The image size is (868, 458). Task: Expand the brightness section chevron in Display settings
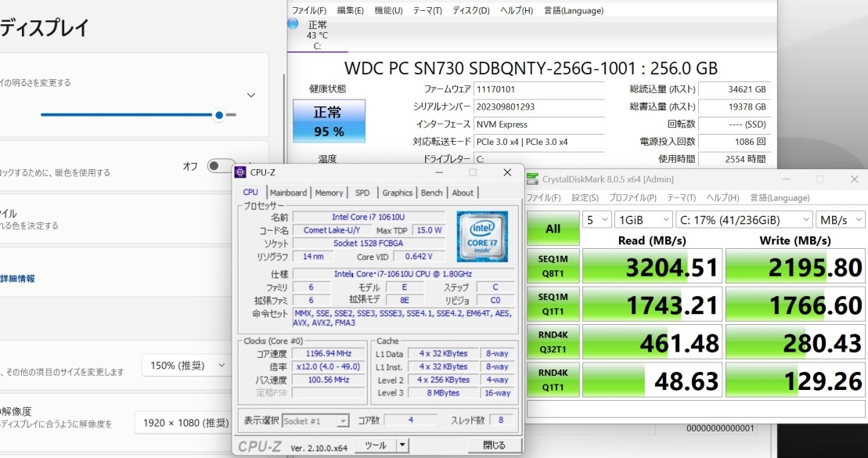250,96
